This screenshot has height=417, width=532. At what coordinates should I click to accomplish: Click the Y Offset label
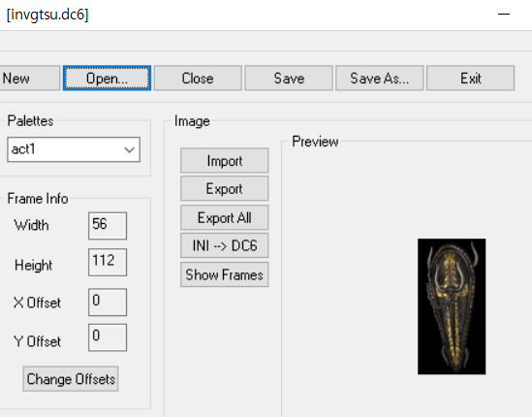[37, 341]
